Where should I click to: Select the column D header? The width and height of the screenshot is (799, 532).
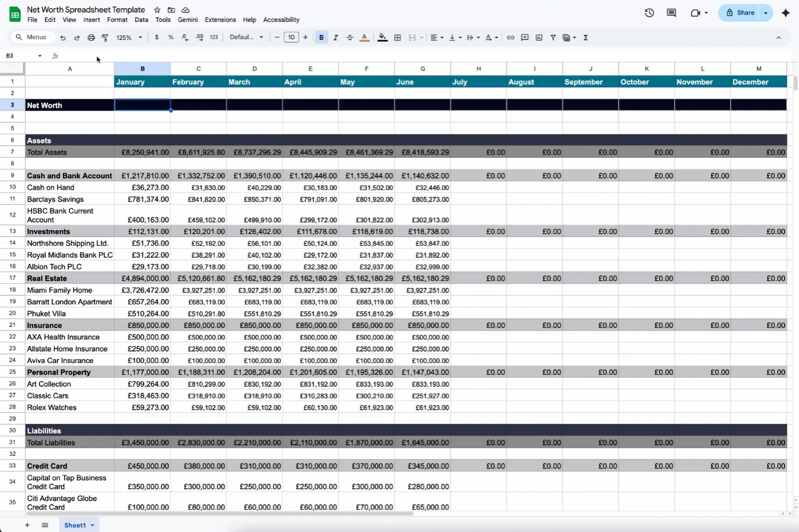(x=255, y=69)
